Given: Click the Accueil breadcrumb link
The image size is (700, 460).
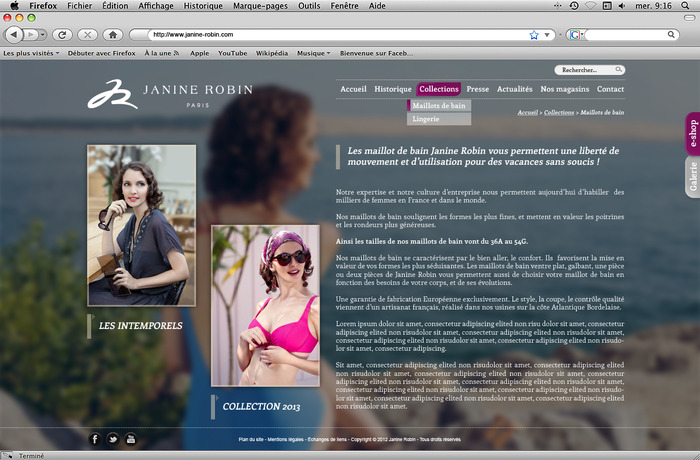Looking at the screenshot, I should click(x=528, y=113).
